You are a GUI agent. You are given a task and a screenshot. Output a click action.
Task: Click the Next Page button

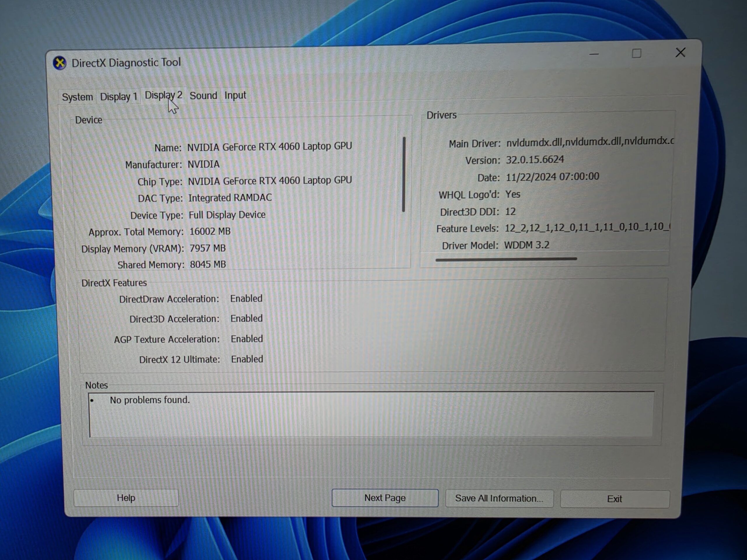tap(385, 498)
